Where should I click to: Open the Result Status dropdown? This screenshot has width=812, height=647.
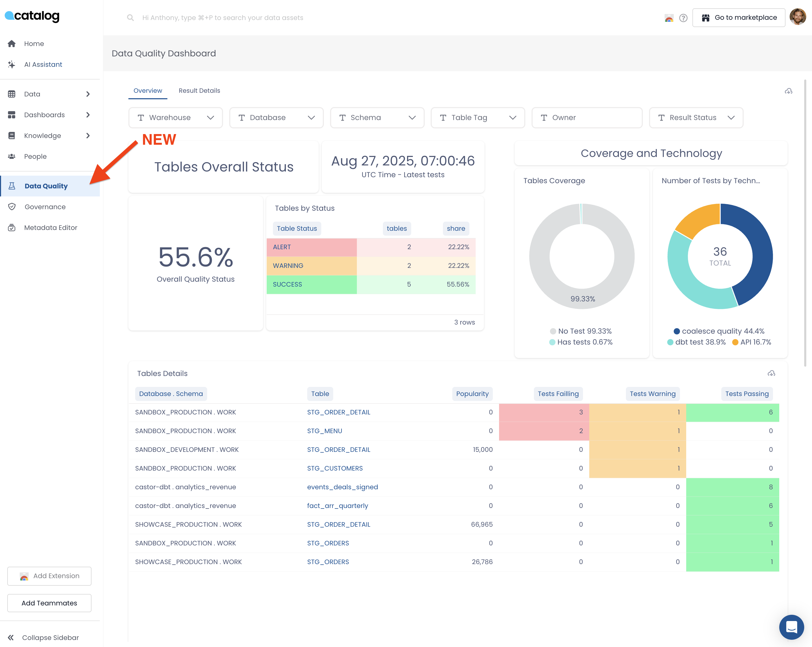696,117
